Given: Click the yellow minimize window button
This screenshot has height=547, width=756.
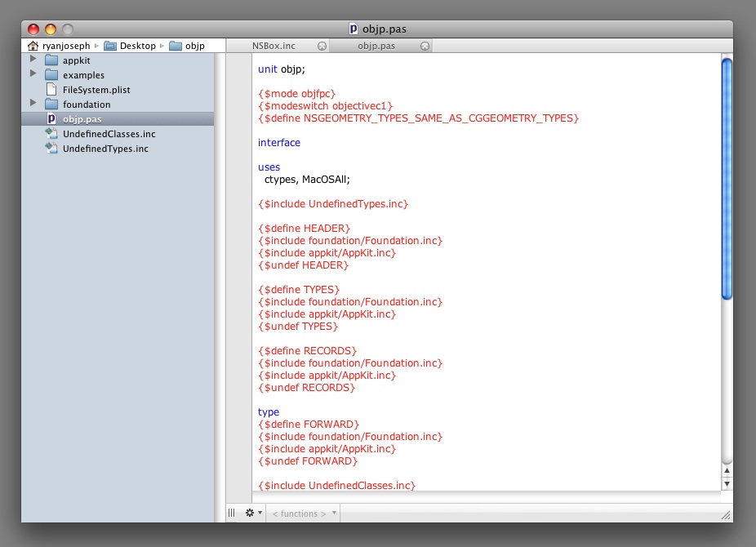Looking at the screenshot, I should tap(51, 29).
